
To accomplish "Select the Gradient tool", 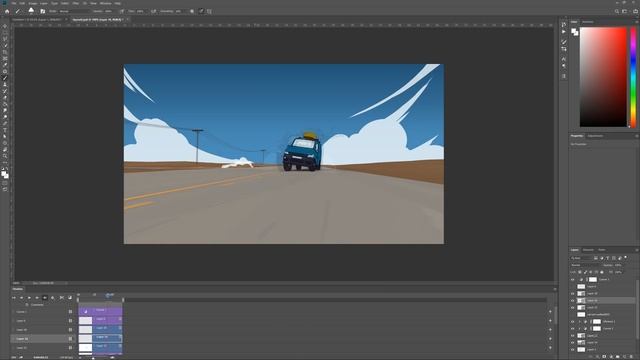I will (x=5, y=104).
